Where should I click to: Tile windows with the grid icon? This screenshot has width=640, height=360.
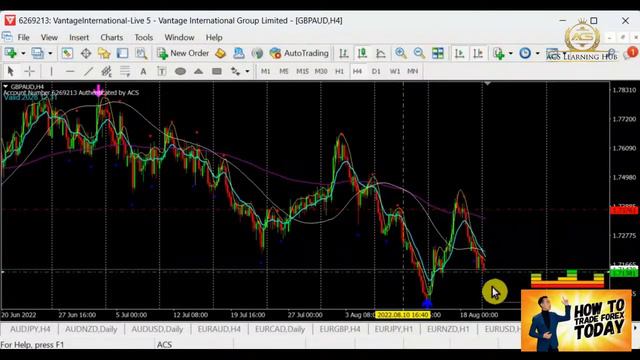(x=438, y=53)
